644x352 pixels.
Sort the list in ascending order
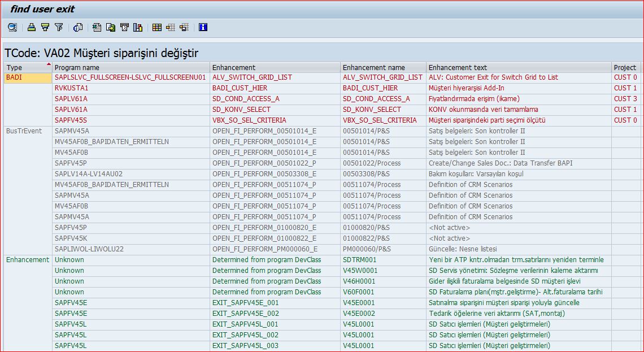coord(32,28)
